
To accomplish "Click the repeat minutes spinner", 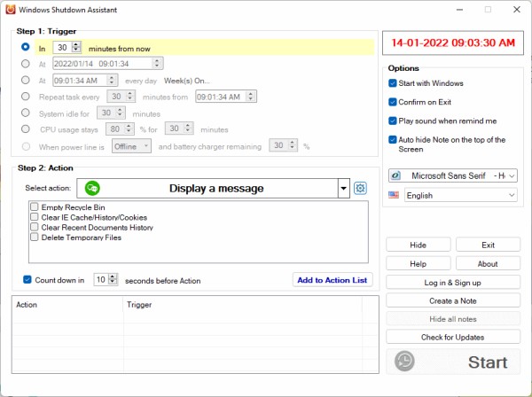I will pos(130,97).
